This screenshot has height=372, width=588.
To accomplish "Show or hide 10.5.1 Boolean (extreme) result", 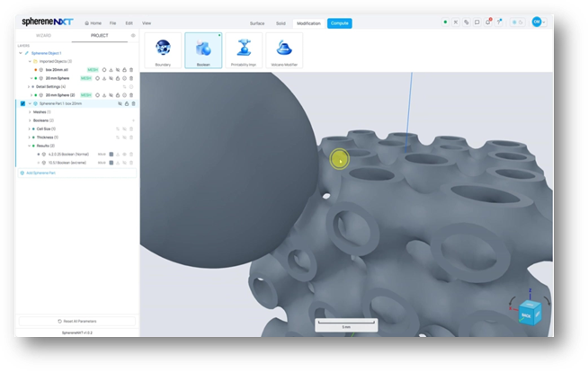I will pos(124,163).
